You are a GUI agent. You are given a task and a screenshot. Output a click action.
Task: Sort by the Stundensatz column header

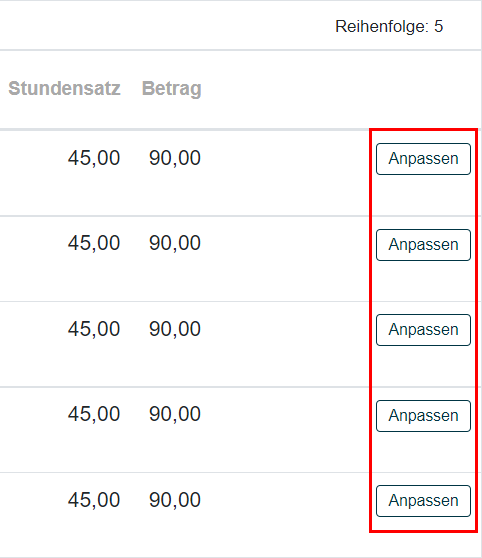(x=64, y=88)
